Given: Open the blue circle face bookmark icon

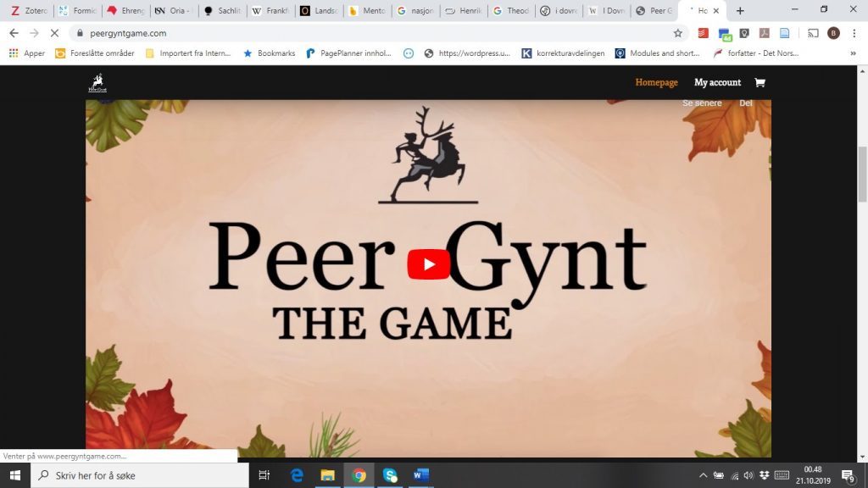Looking at the screenshot, I should pyautogui.click(x=409, y=53).
